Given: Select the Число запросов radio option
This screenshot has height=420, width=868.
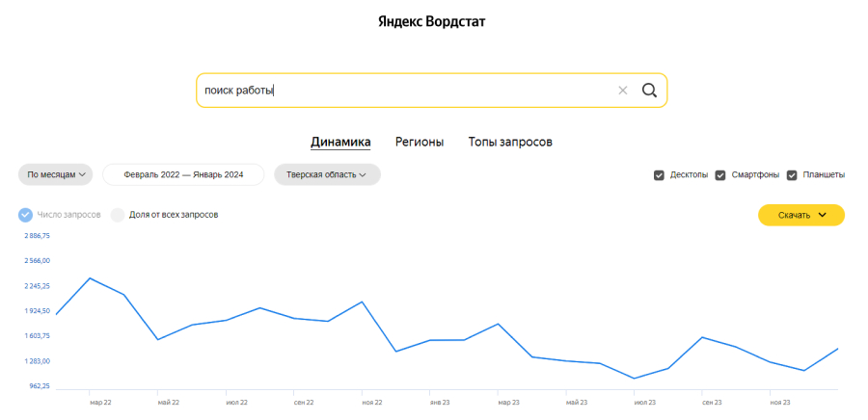Looking at the screenshot, I should click(25, 215).
